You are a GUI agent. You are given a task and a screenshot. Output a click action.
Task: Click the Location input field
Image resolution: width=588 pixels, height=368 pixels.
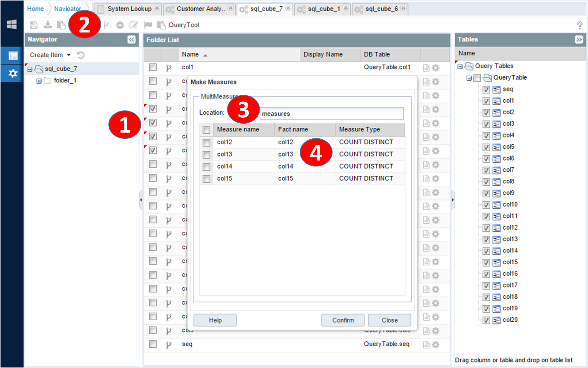(x=331, y=114)
